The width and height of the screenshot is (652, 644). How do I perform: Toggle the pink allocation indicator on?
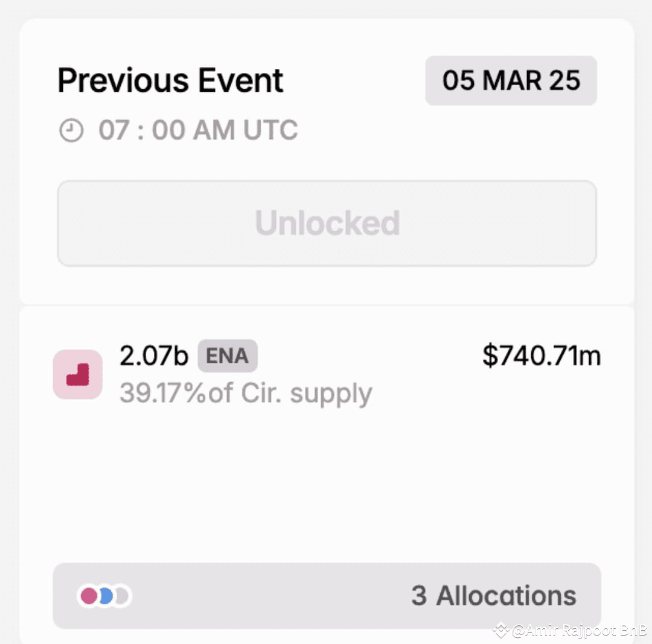pos(89,596)
